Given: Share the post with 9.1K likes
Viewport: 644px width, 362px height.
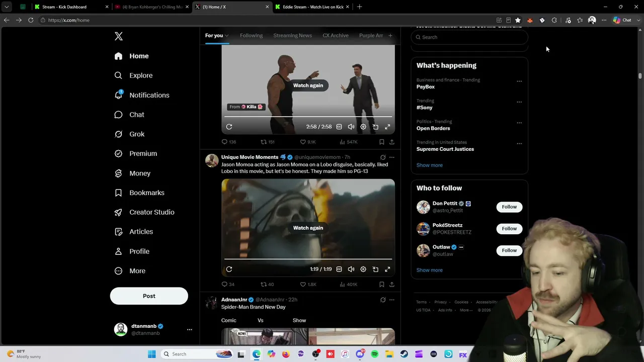Looking at the screenshot, I should [391, 142].
